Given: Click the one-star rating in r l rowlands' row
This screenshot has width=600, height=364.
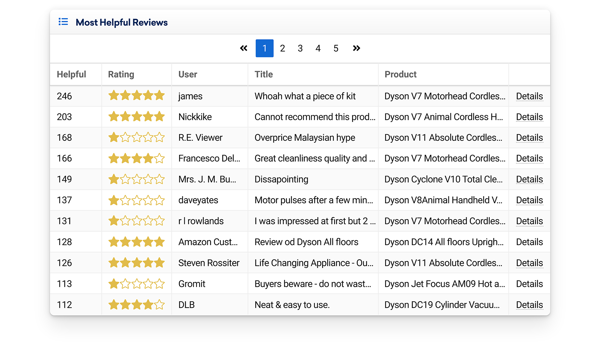Looking at the screenshot, I should pyautogui.click(x=137, y=221).
